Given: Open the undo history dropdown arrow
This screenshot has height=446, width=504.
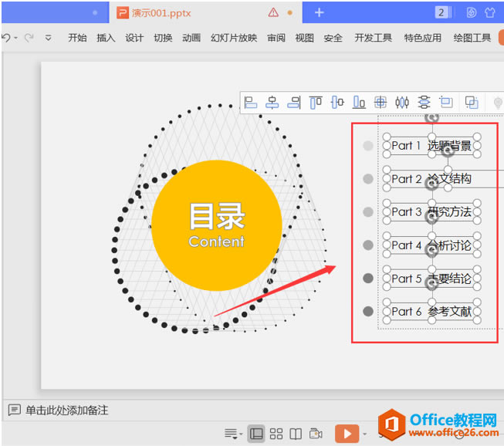Looking at the screenshot, I should pos(16,38).
